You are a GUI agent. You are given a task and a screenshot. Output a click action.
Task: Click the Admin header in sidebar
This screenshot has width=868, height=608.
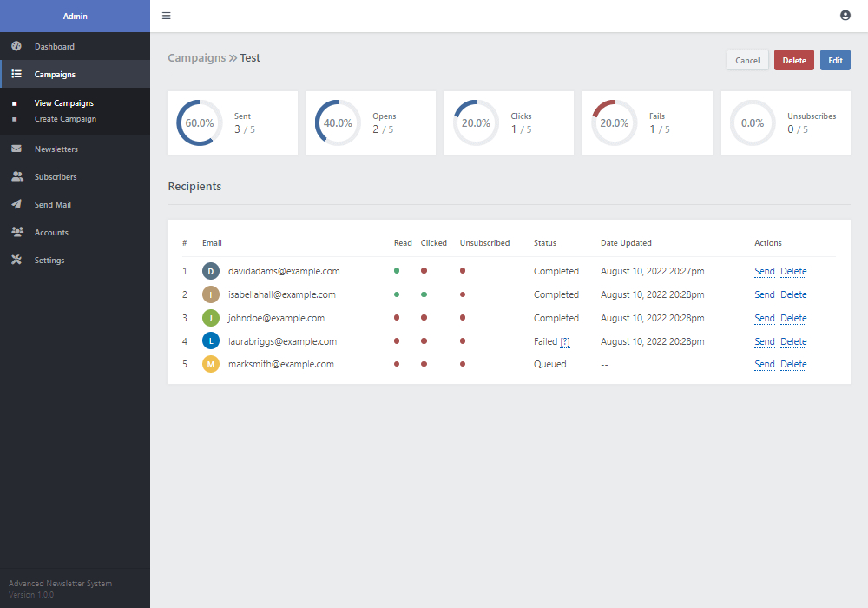[75, 16]
